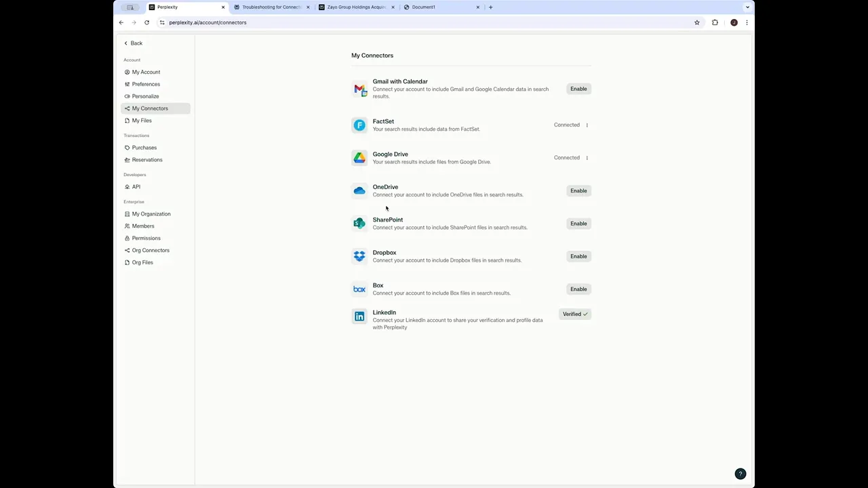Click the LinkedIn logo icon

click(x=359, y=317)
